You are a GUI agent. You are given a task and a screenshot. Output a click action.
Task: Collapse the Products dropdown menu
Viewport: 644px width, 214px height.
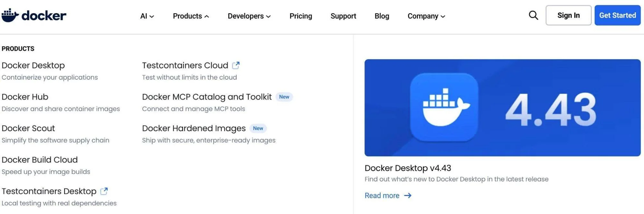(x=191, y=16)
